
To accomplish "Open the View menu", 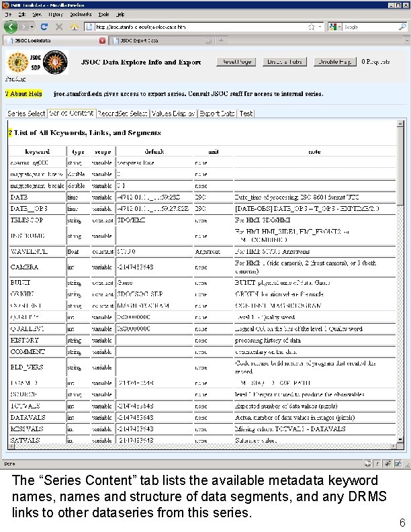I will tap(37, 14).
